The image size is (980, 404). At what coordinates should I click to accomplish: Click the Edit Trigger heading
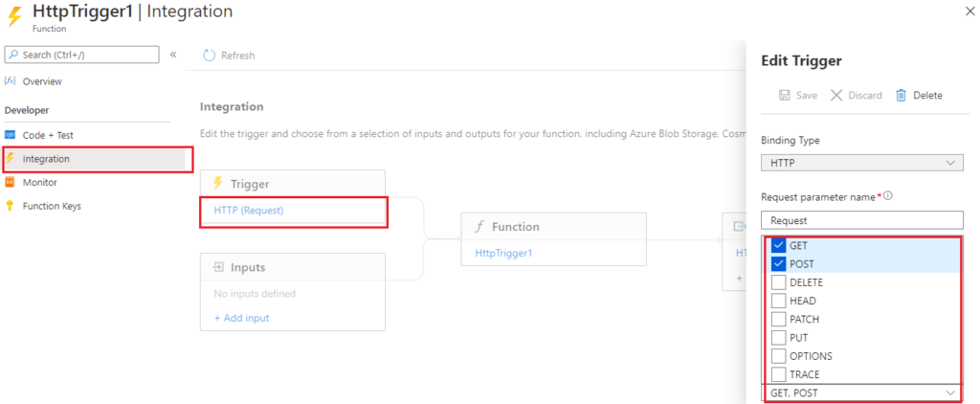point(801,60)
